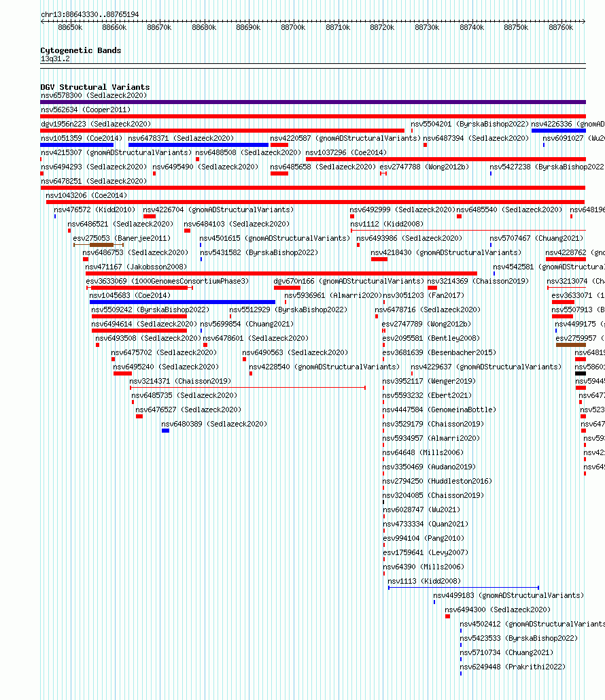
Task: Click the thin red nsv3214371 span line
Action: (247, 388)
